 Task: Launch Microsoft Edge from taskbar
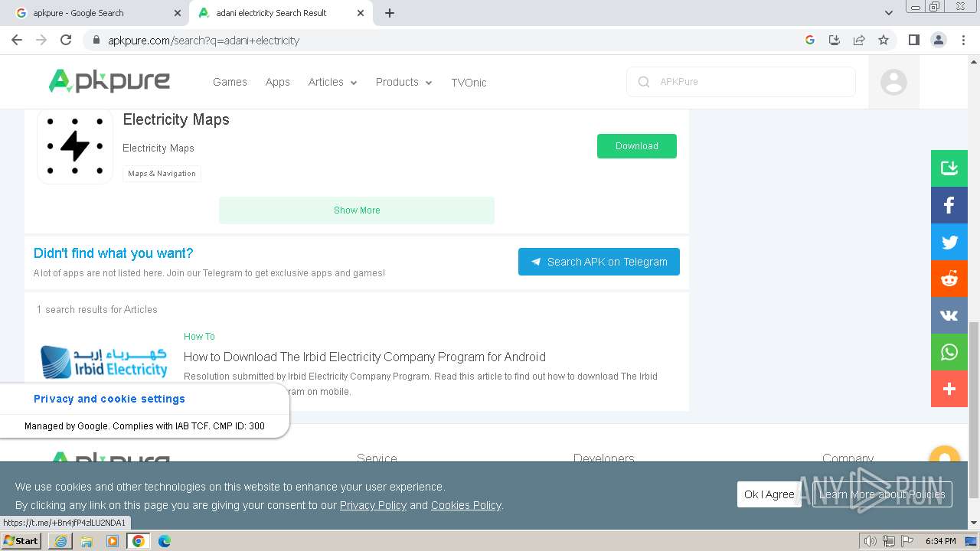pos(165,541)
